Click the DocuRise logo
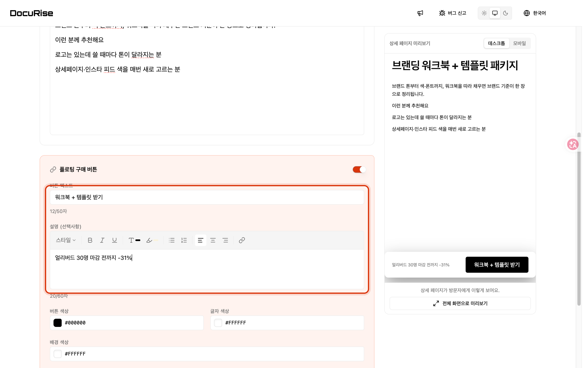 (32, 13)
